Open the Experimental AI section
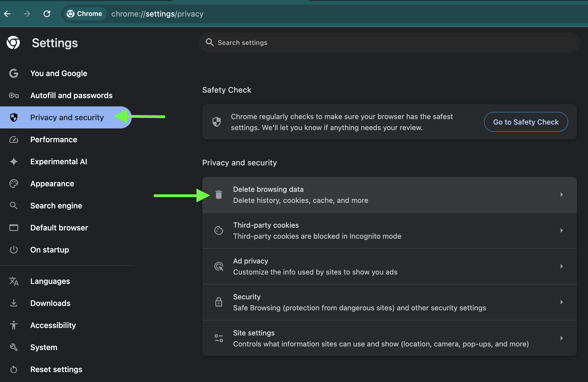This screenshot has height=382, width=588. (58, 162)
